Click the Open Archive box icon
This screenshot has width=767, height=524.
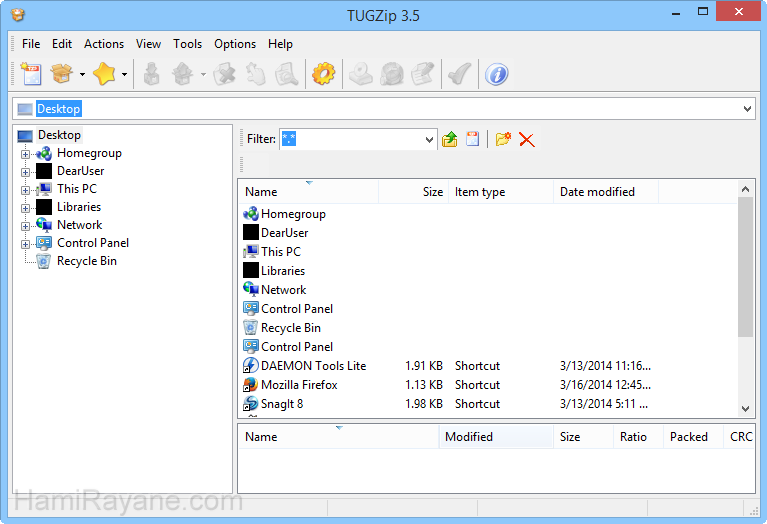[62, 74]
